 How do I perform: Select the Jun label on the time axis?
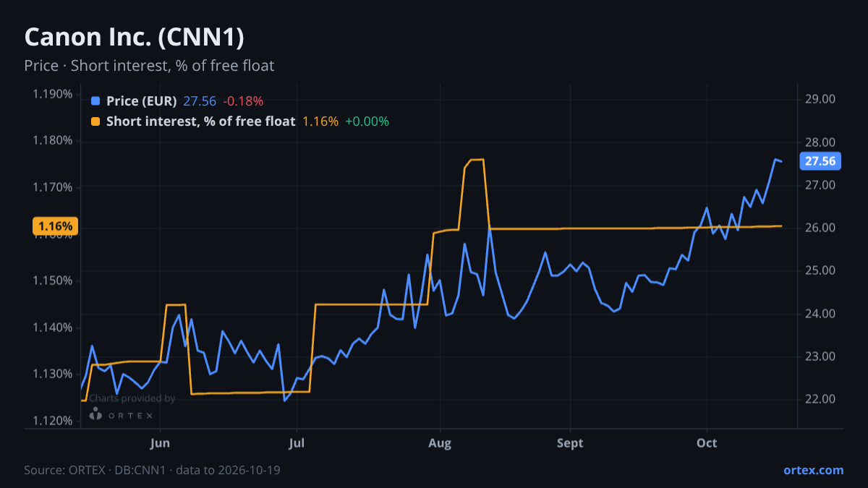tap(160, 442)
